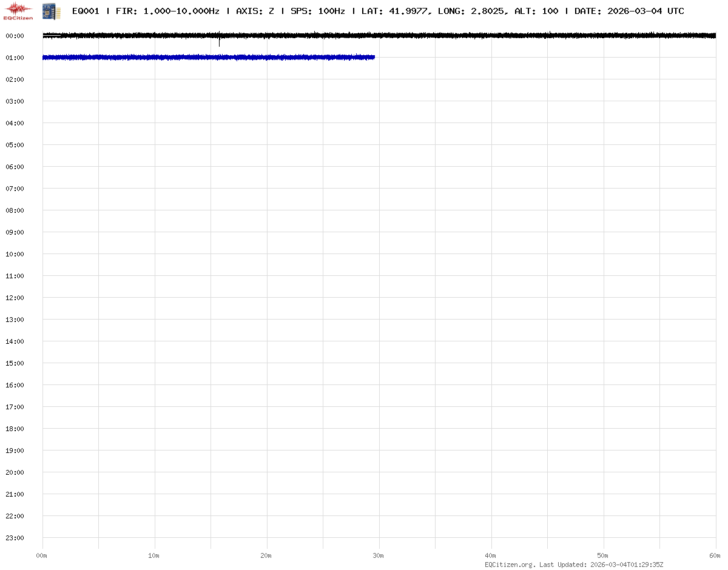Click the EQCitizen.org Last Updated footer text
Image resolution: width=728 pixels, height=570 pixels.
coord(574,565)
